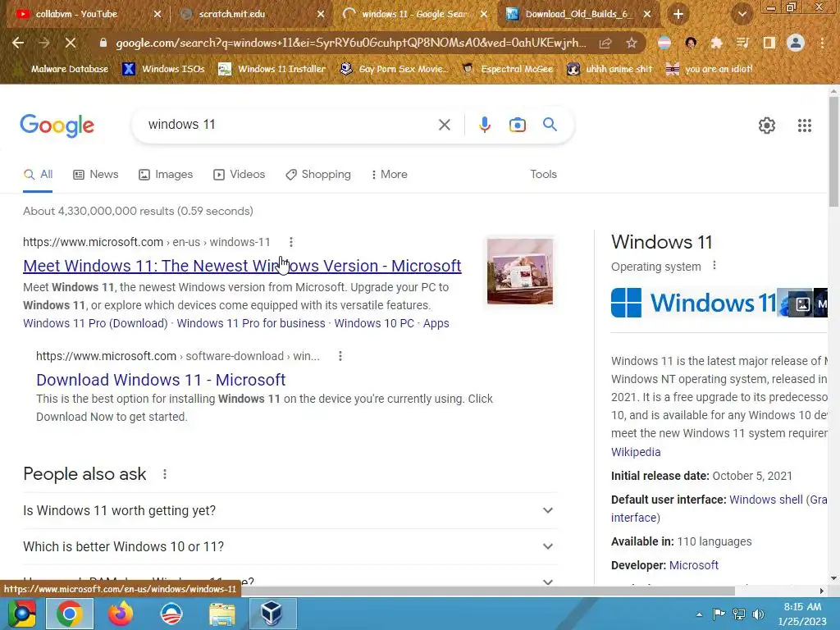Open File Explorer folder in taskbar
Image resolution: width=840 pixels, height=630 pixels.
point(222,614)
